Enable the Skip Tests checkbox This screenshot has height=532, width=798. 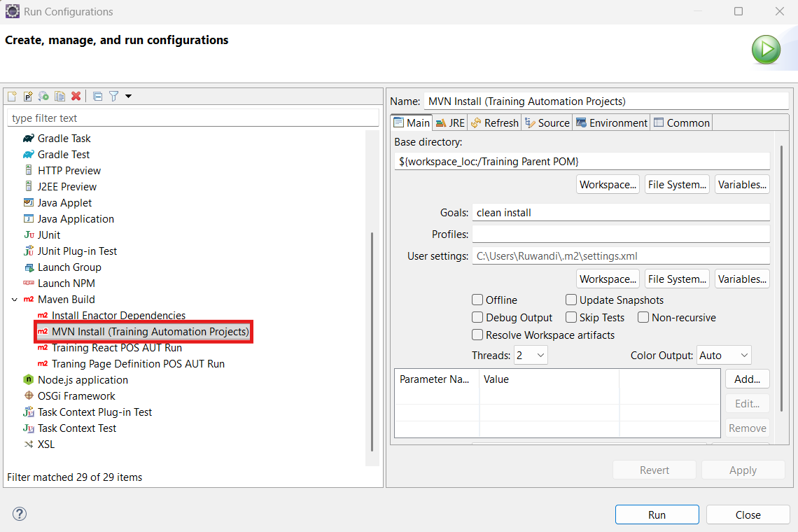click(571, 318)
